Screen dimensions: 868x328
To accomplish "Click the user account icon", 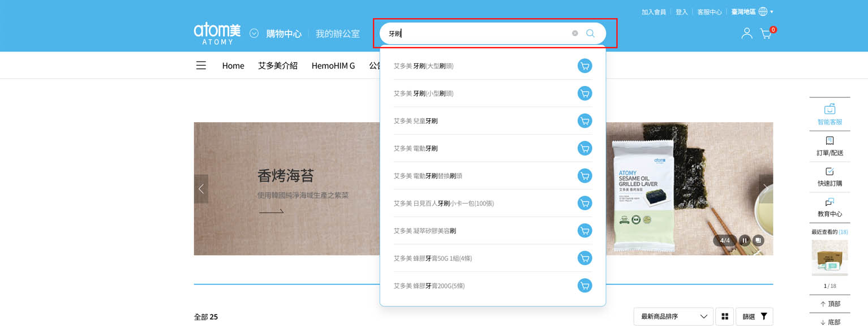I will coord(746,34).
